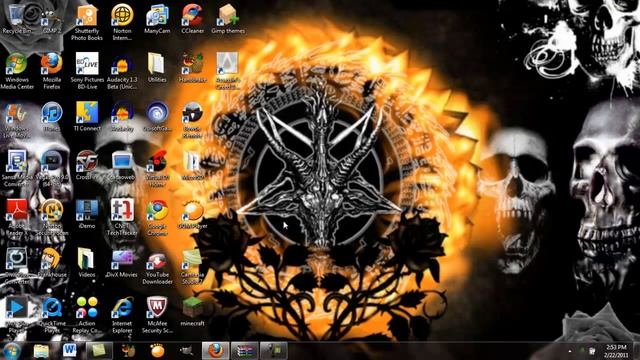Open the Camtasia Studio desktop shortcut
640x360 pixels.
pos(192,266)
